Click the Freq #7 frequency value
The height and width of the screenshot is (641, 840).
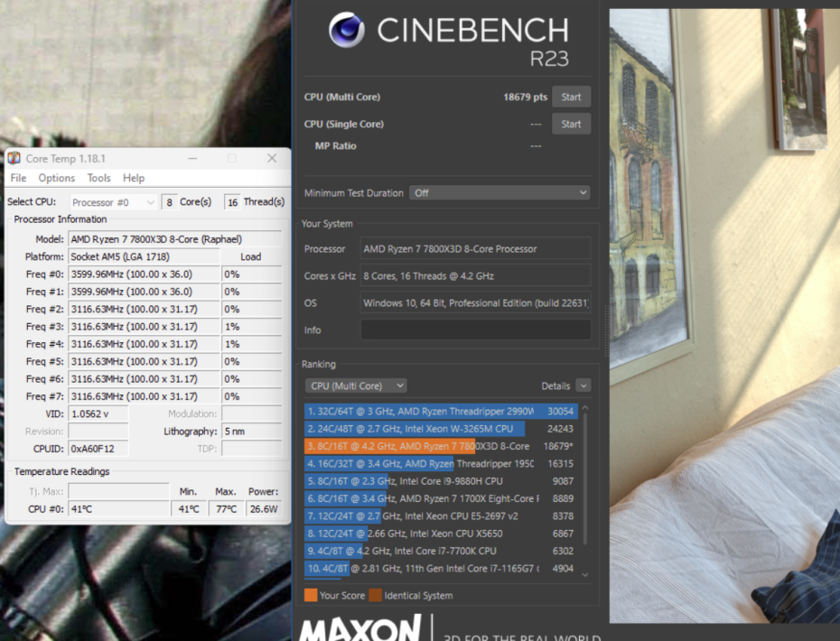click(x=145, y=396)
